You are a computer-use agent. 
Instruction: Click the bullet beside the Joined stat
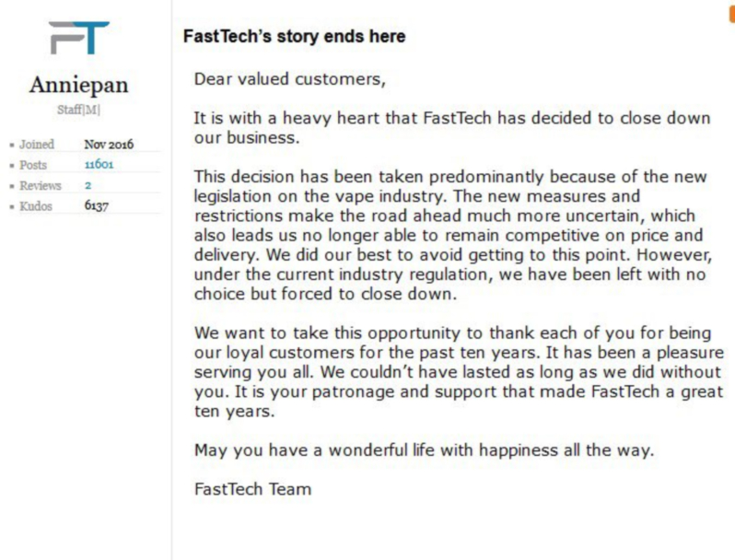point(12,145)
